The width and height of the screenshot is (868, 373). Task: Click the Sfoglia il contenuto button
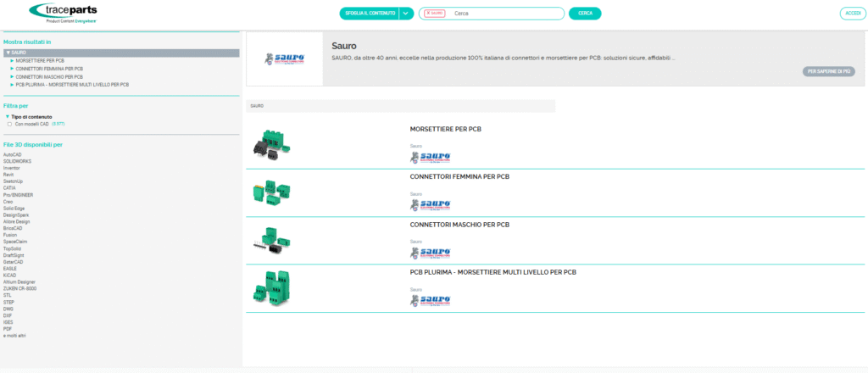click(x=368, y=14)
